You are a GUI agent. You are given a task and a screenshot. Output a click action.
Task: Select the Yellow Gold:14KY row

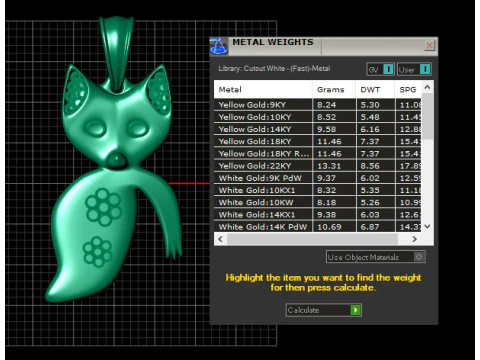coord(318,129)
